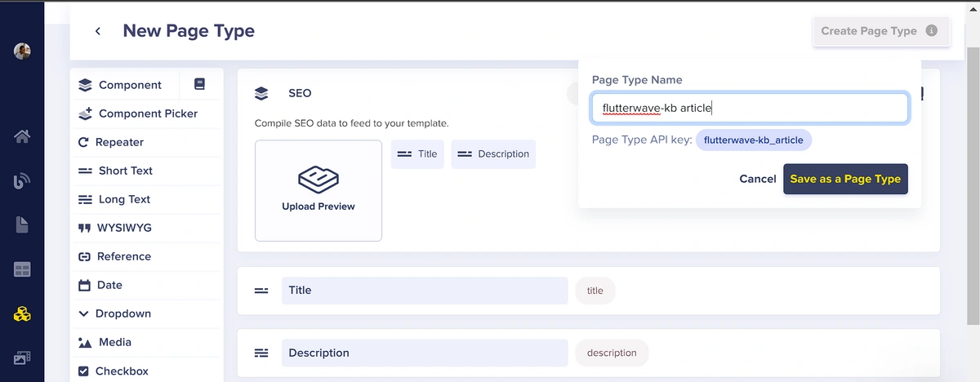Cancel the page type dialog
Image resolution: width=980 pixels, height=382 pixels.
757,179
